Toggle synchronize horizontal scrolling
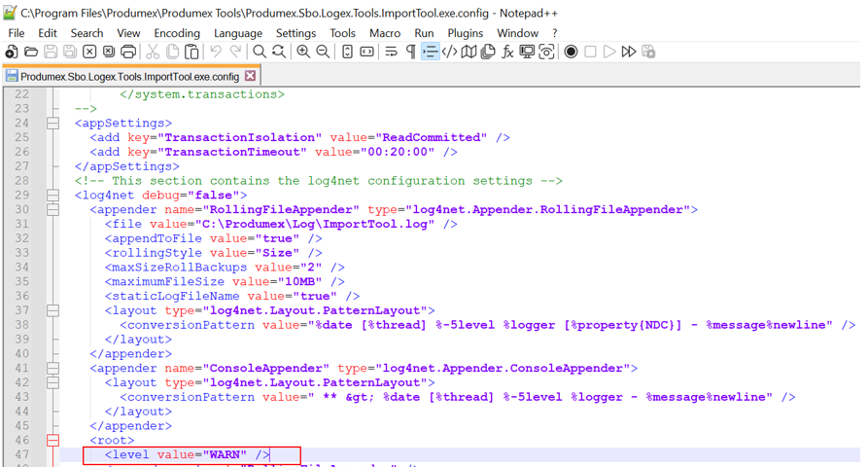 click(x=367, y=53)
